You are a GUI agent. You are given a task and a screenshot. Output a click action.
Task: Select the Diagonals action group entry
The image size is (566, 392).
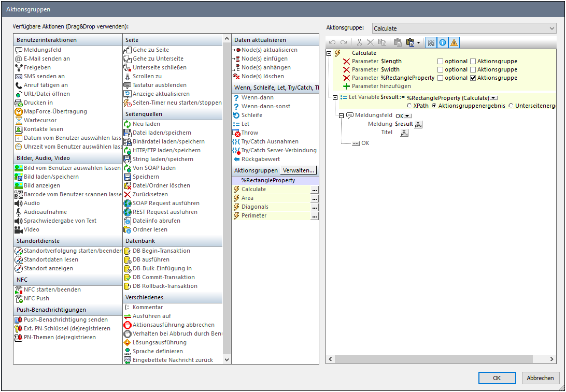254,207
